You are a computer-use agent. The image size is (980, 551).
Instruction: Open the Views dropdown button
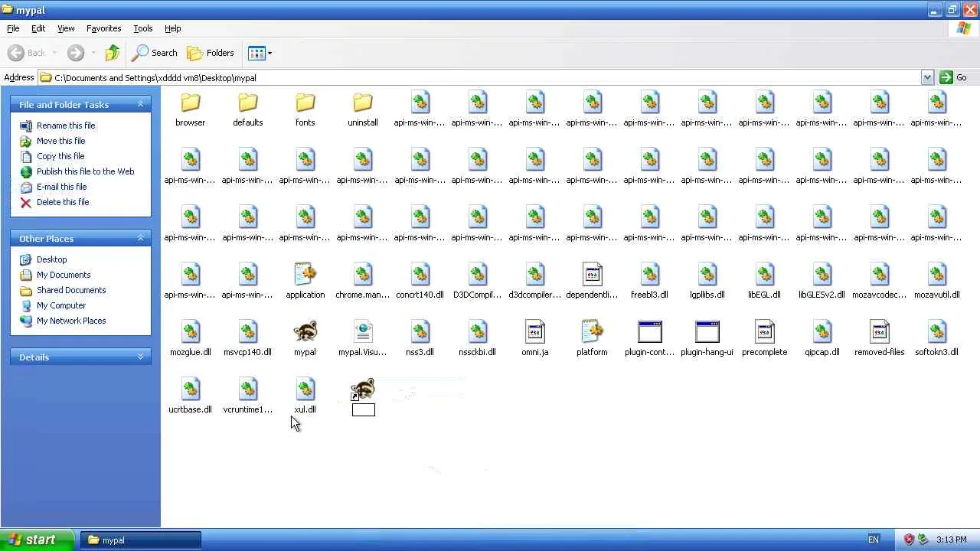260,53
